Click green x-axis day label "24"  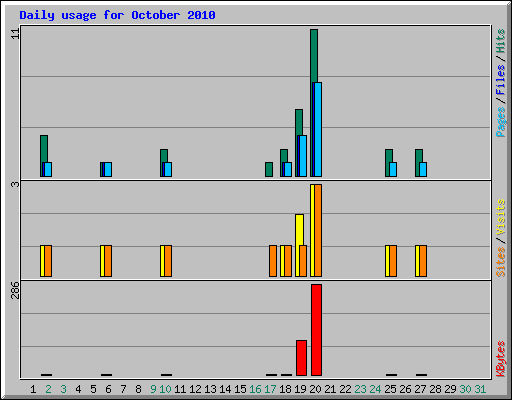pyautogui.click(x=375, y=389)
